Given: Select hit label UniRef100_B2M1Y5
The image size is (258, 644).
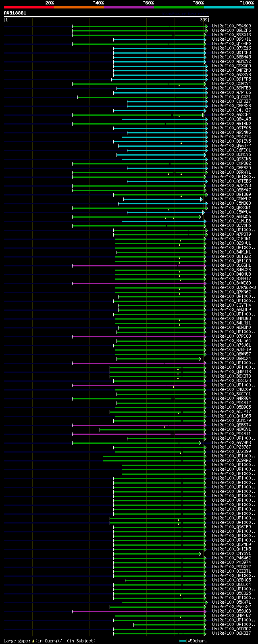Looking at the screenshot, I should [x=231, y=154].
